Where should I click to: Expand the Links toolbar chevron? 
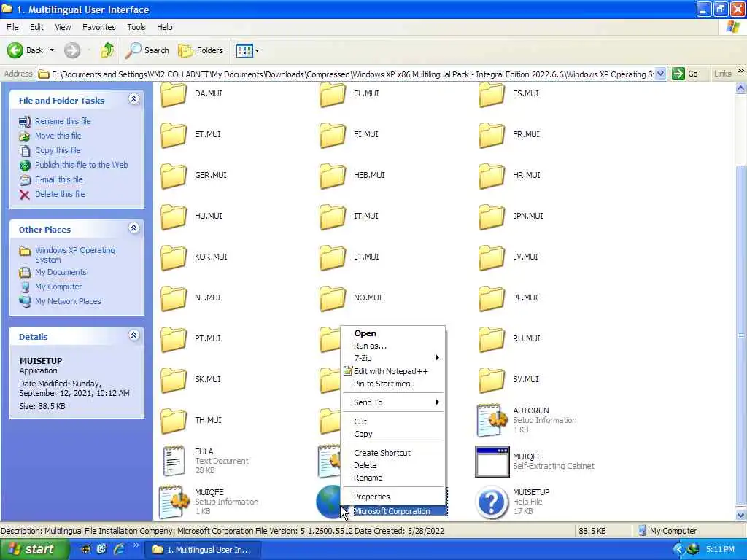tap(740, 71)
